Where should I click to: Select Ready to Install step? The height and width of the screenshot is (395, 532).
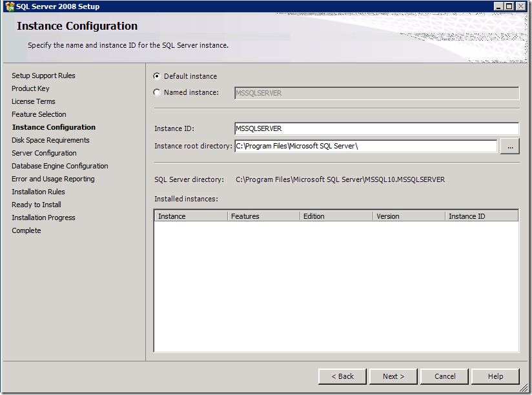coord(36,205)
